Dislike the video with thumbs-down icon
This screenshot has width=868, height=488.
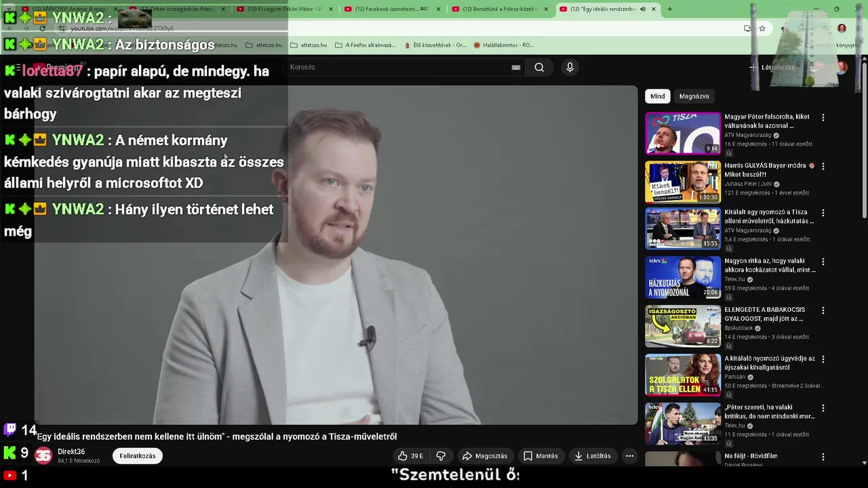click(x=441, y=456)
